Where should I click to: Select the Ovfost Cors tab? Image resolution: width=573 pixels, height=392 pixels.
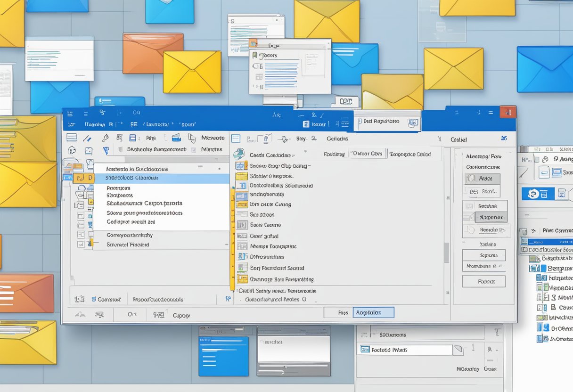tap(367, 154)
